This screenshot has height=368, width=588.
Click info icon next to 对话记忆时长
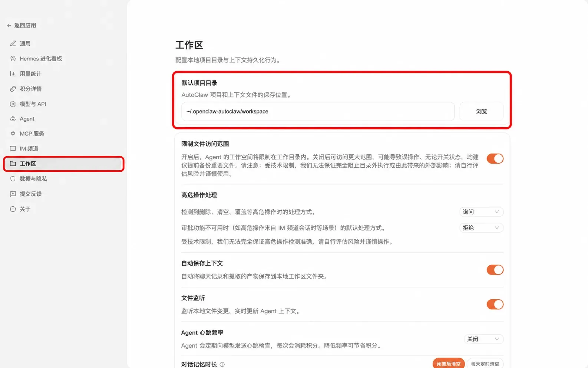(x=222, y=364)
